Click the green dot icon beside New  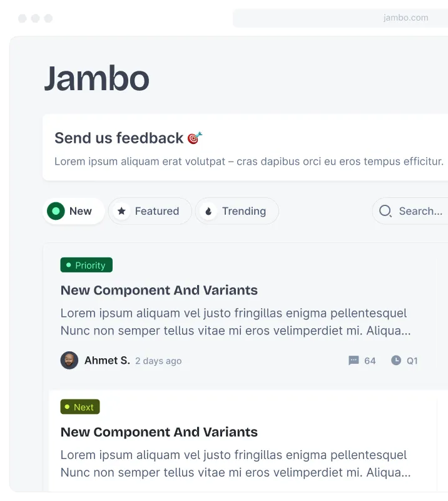pyautogui.click(x=56, y=211)
